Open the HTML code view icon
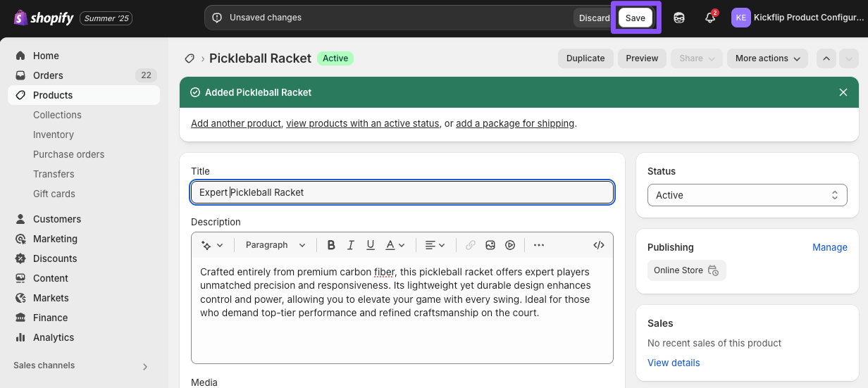868x388 pixels. pos(599,245)
